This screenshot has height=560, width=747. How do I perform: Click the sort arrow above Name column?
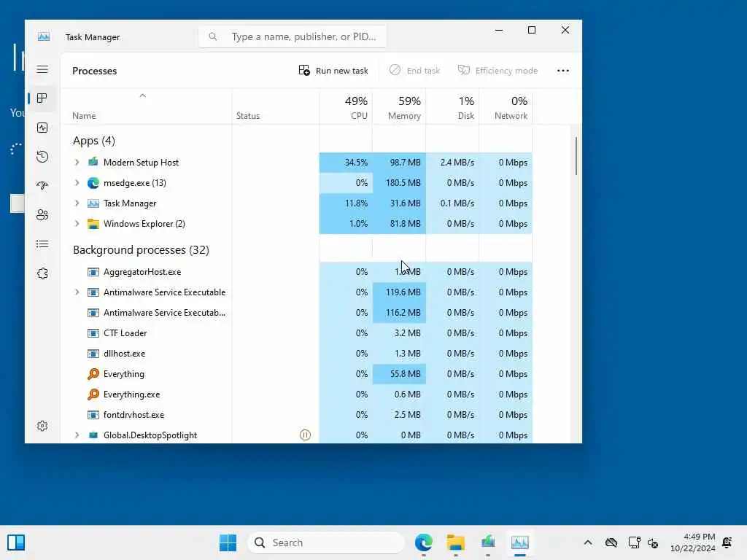pos(142,96)
